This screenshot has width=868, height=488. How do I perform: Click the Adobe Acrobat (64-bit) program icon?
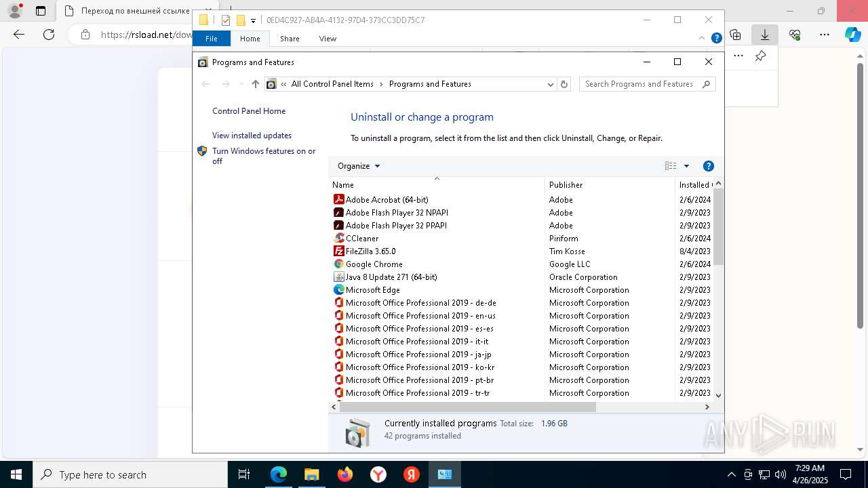click(339, 199)
